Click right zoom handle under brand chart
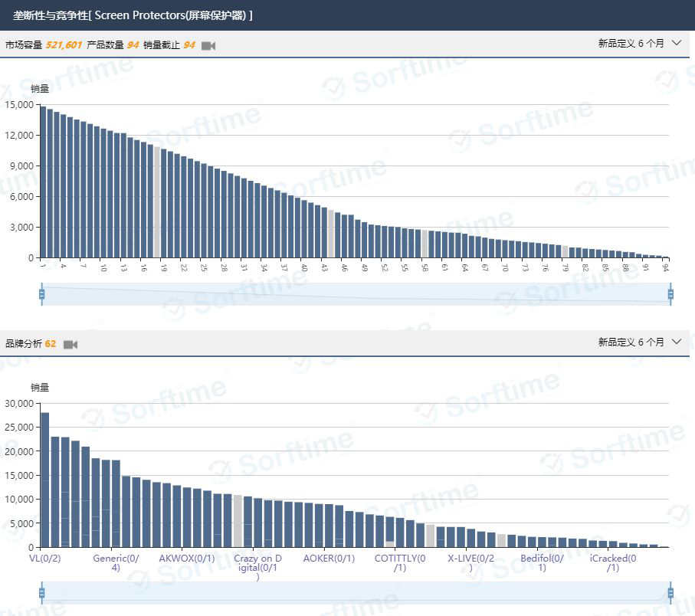 (x=670, y=592)
